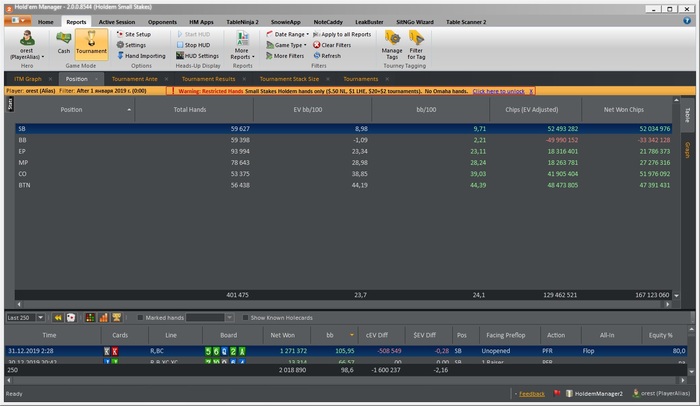
Task: Switch to the ITM Graph report tab
Action: [28, 79]
